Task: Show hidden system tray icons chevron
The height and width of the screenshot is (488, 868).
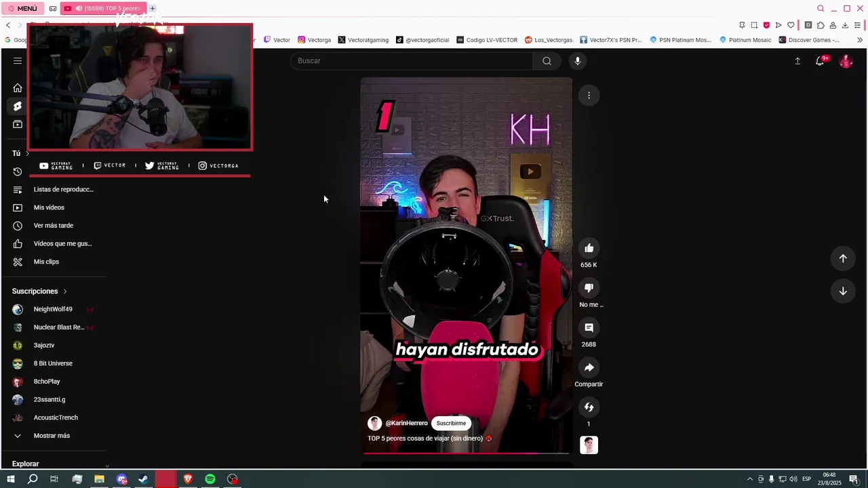Action: (x=749, y=479)
